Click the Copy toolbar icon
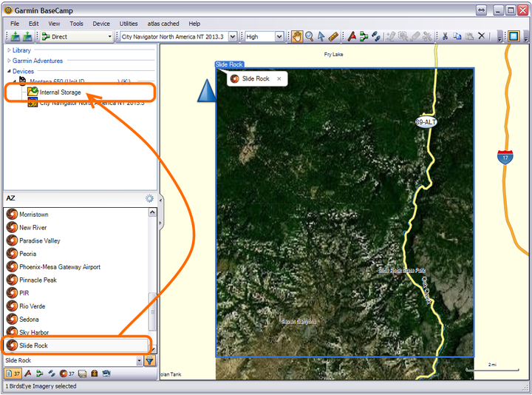Image resolution: width=532 pixels, height=395 pixels. pyautogui.click(x=457, y=36)
